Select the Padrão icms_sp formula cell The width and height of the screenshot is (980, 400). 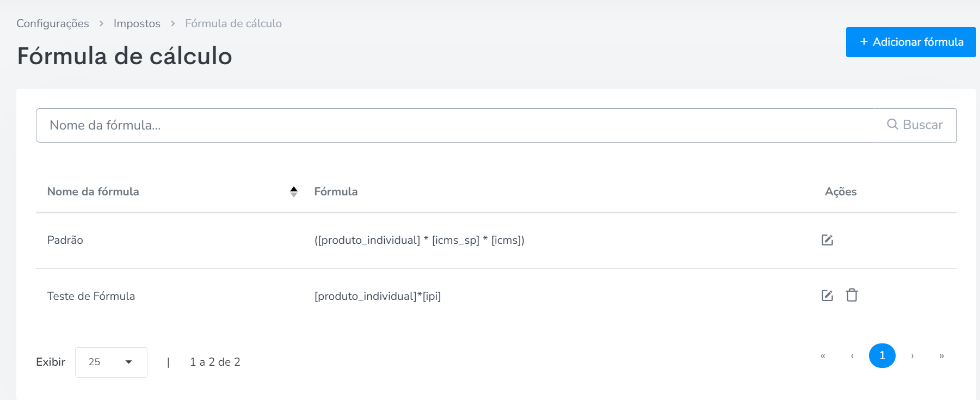pos(420,240)
